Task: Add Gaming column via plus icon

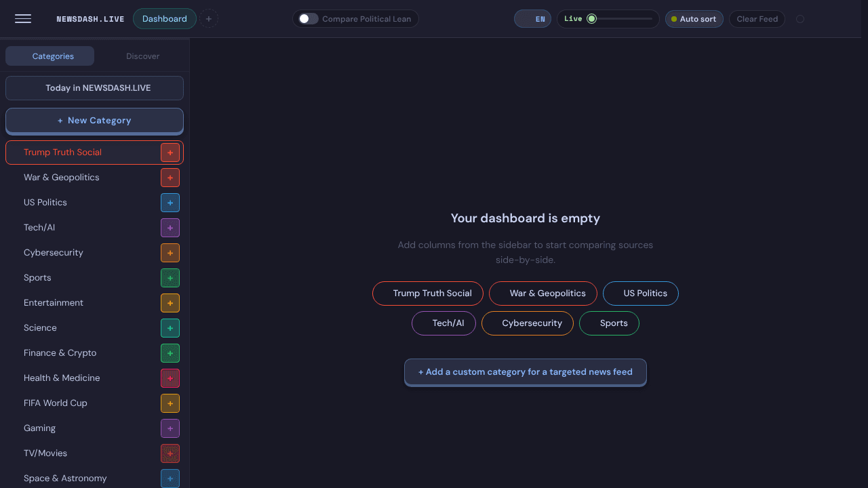Action: [170, 428]
